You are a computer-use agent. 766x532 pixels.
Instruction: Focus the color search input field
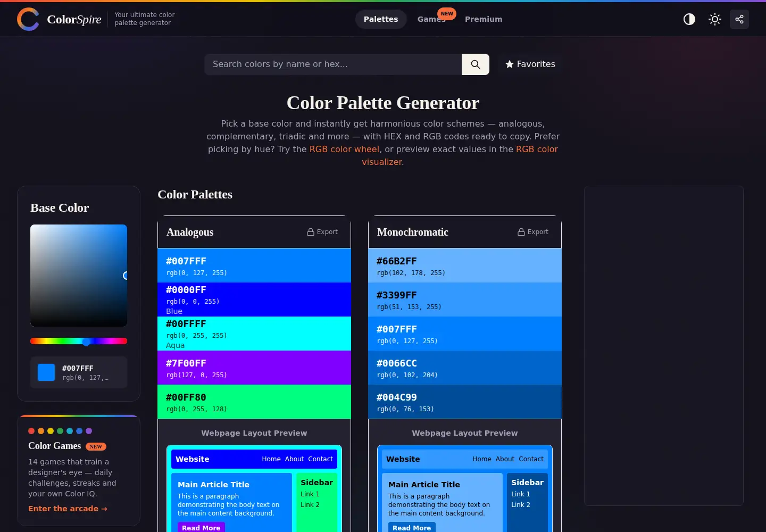333,64
